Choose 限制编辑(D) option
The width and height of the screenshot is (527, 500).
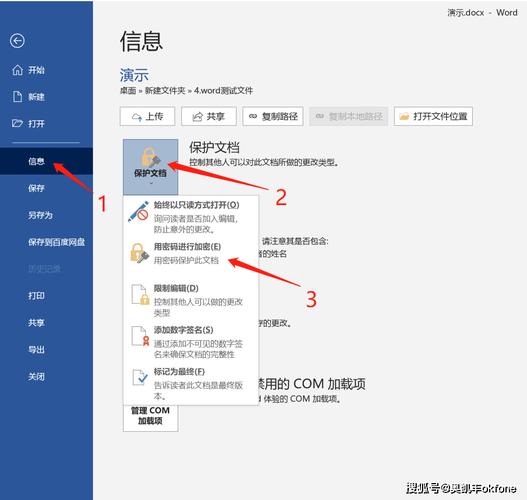coord(191,300)
